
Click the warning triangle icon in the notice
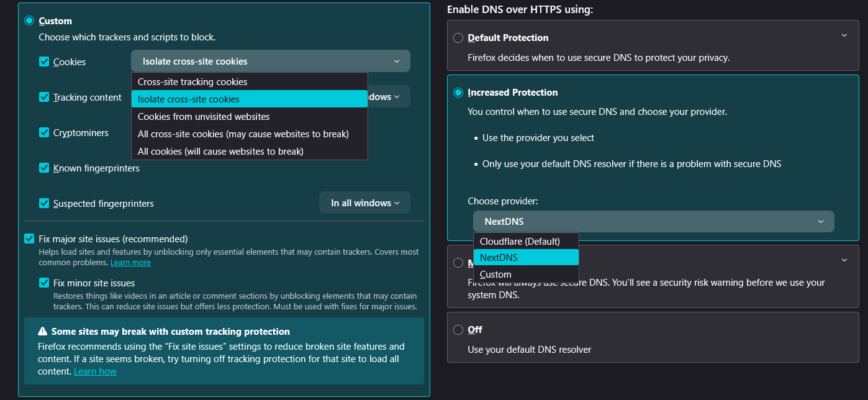[x=43, y=332]
